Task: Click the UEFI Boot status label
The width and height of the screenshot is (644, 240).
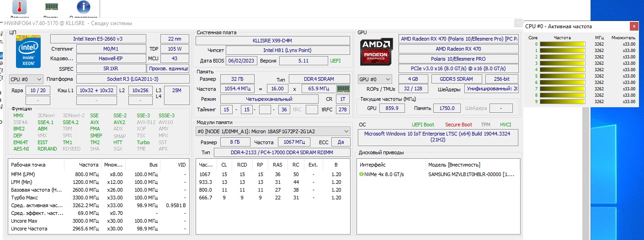Action: [423, 125]
